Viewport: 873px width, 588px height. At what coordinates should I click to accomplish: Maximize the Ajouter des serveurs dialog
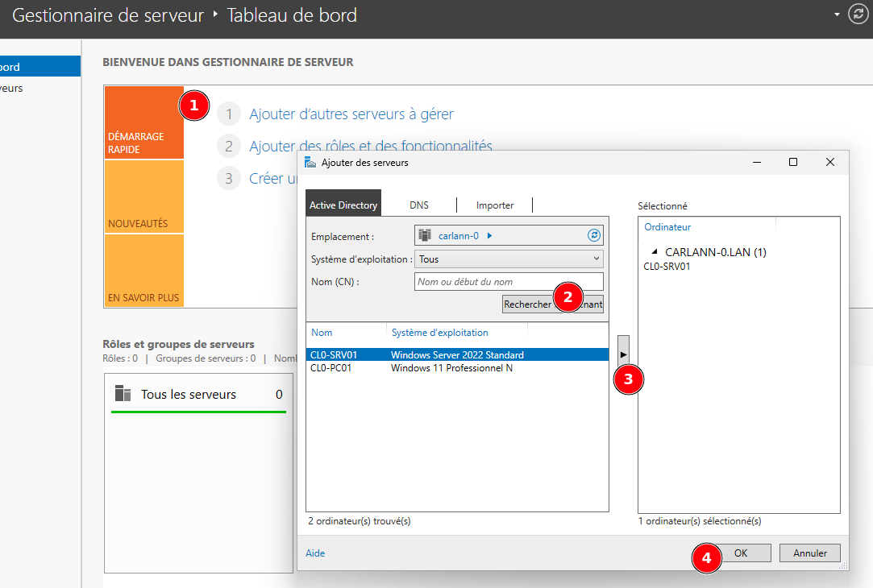pyautogui.click(x=793, y=162)
